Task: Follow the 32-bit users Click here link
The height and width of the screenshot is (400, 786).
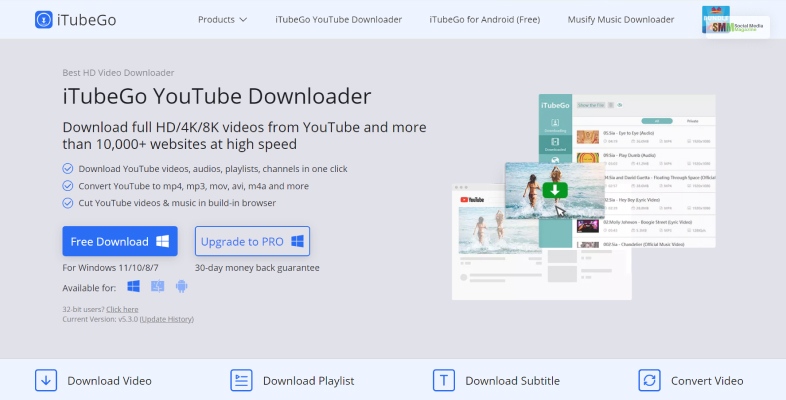Action: pos(122,309)
